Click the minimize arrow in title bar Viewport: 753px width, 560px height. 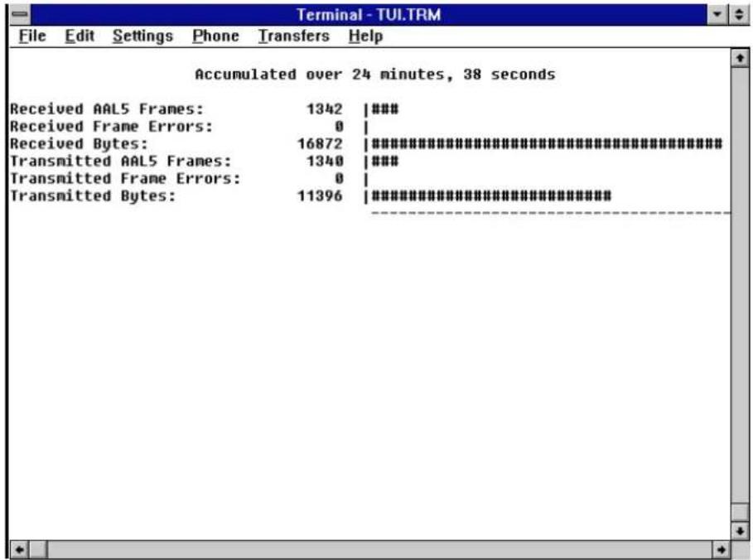tap(717, 14)
